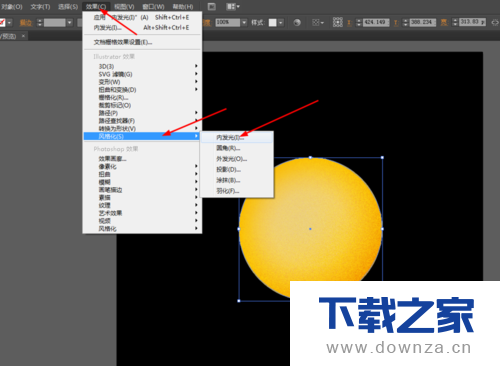Click the Bridge icon in menu bar
This screenshot has height=366, width=500.
(211, 7)
